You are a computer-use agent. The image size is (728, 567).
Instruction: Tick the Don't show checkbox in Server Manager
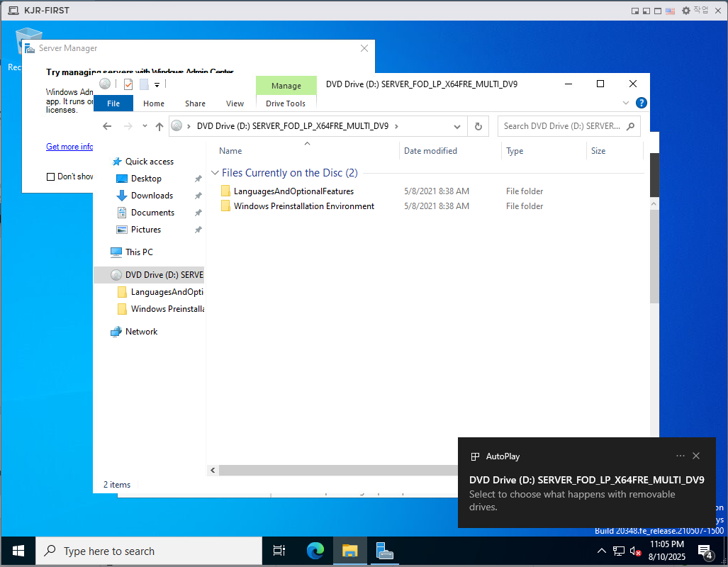(50, 176)
